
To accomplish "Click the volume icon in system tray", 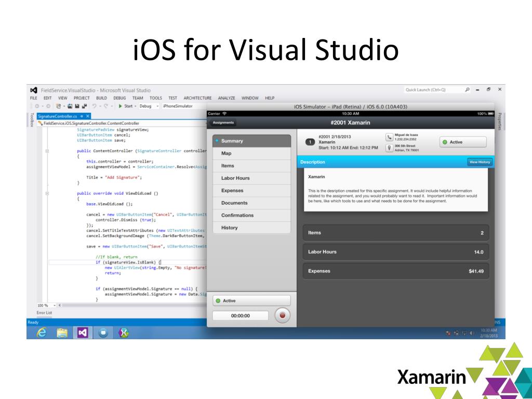I will (472, 334).
